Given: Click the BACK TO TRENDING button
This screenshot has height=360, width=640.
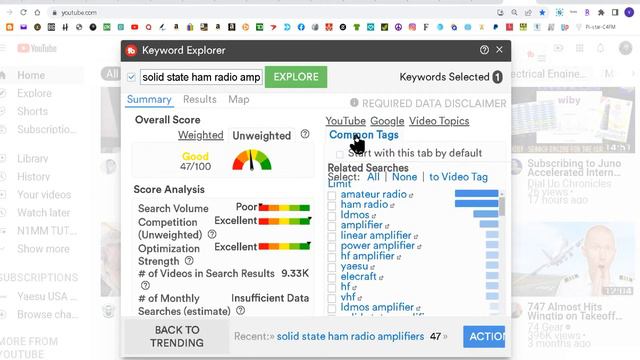Looking at the screenshot, I should click(x=177, y=336).
